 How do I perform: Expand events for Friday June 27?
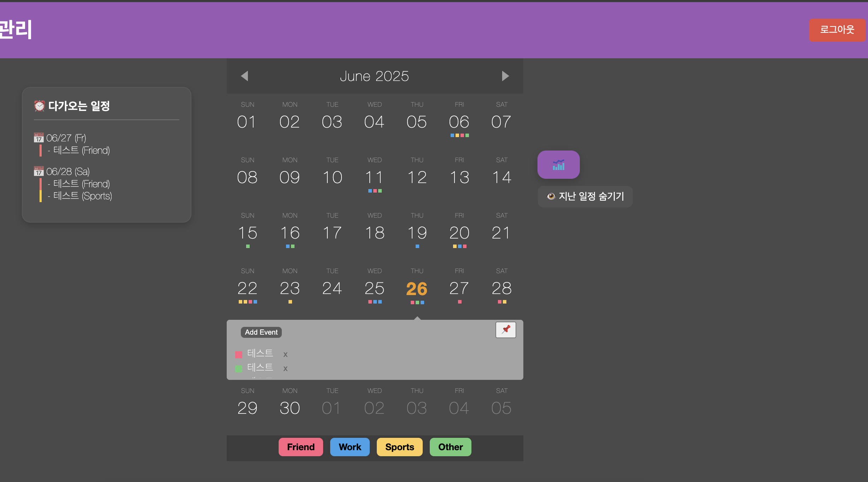pos(459,289)
